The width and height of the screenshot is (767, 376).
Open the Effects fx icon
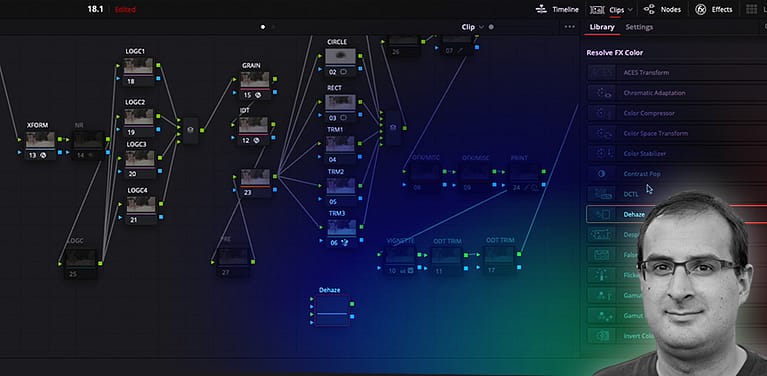pyautogui.click(x=701, y=9)
